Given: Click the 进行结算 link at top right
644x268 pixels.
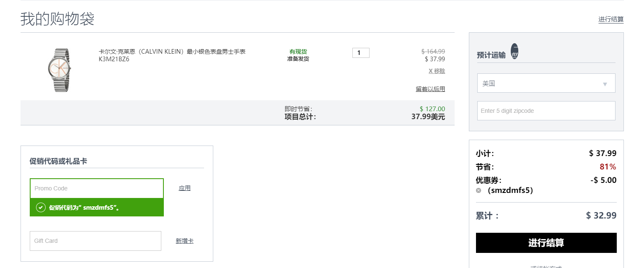Looking at the screenshot, I should click(611, 19).
